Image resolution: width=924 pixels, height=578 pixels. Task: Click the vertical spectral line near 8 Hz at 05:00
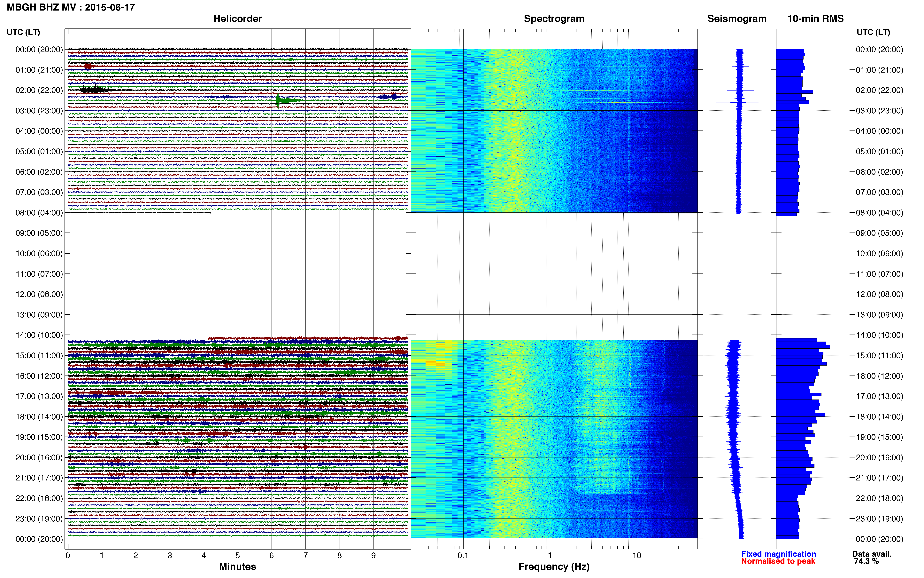(x=629, y=151)
